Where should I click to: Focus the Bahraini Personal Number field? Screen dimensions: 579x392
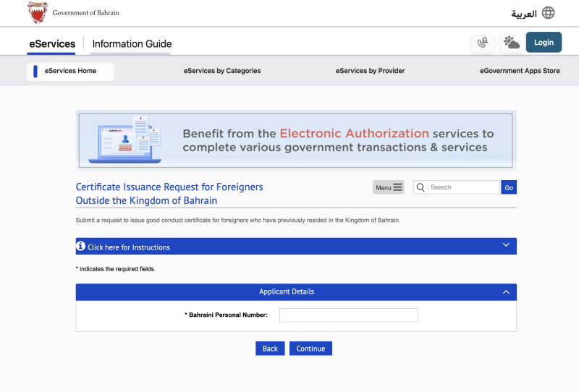[348, 315]
